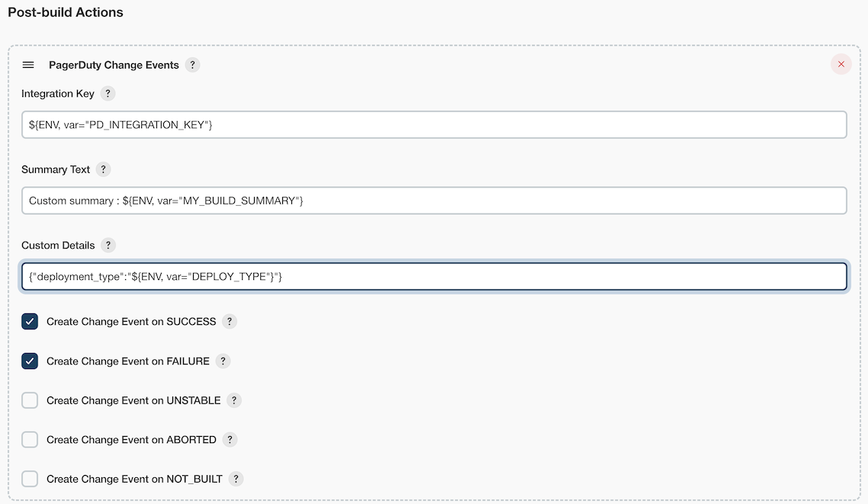Focus the Integration Key input field
Image resolution: width=868 pixels, height=504 pixels.
(x=434, y=124)
